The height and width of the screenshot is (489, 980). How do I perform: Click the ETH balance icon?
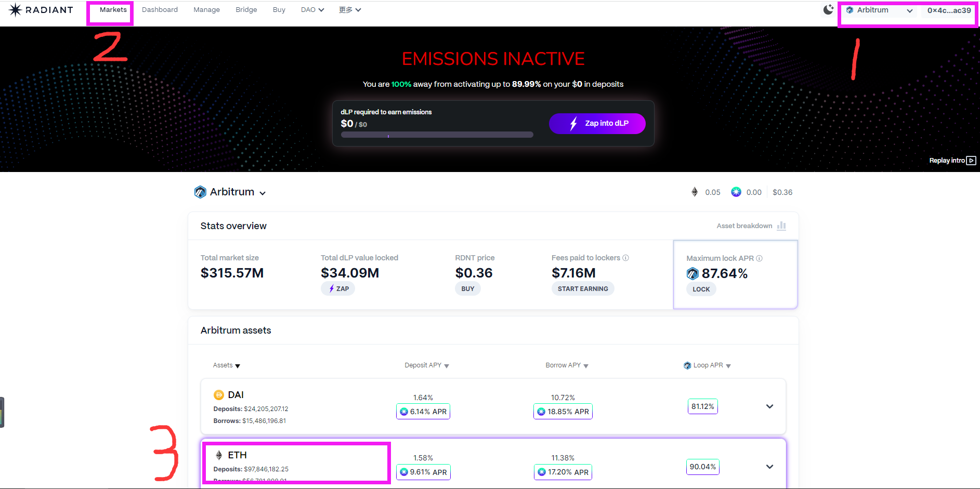(695, 192)
